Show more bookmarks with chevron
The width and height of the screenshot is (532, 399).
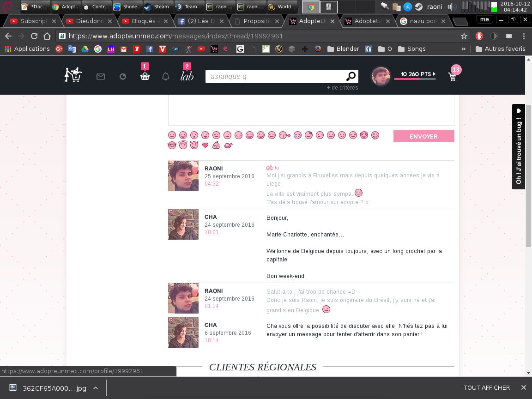tap(464, 49)
